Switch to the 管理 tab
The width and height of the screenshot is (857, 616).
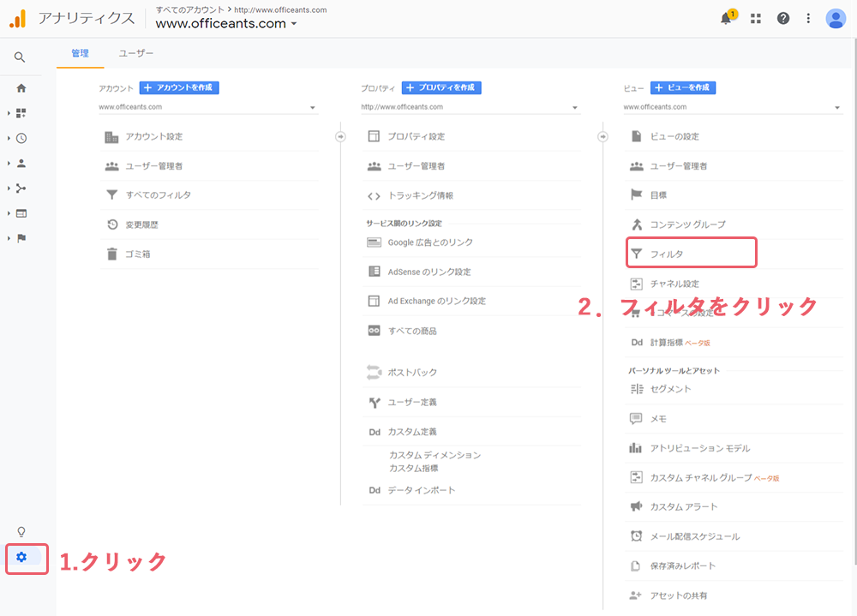(x=80, y=53)
